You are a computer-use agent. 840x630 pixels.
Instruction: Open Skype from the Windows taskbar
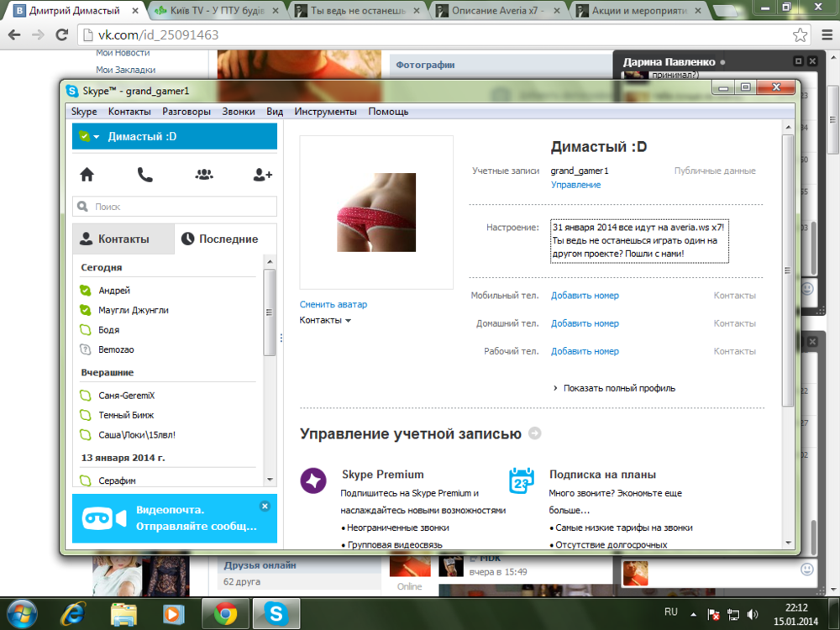tap(276, 614)
